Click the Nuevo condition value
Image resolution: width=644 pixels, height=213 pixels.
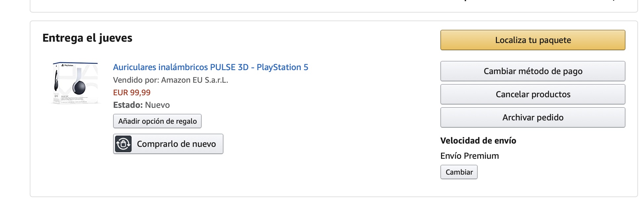pyautogui.click(x=157, y=105)
